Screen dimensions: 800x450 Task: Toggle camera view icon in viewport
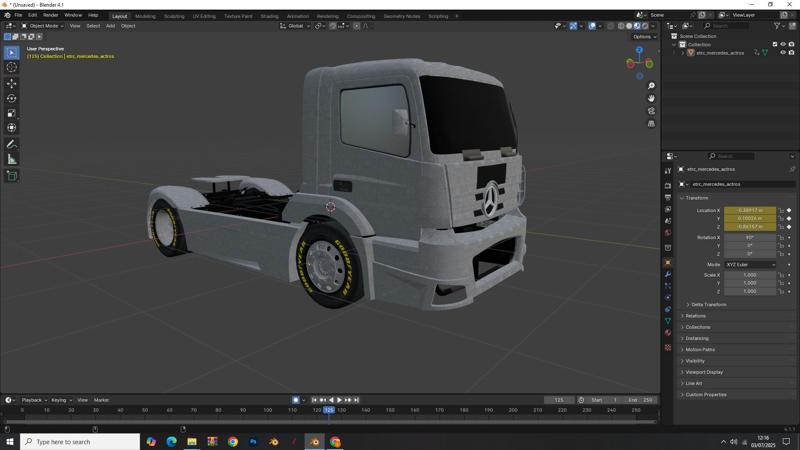[651, 111]
